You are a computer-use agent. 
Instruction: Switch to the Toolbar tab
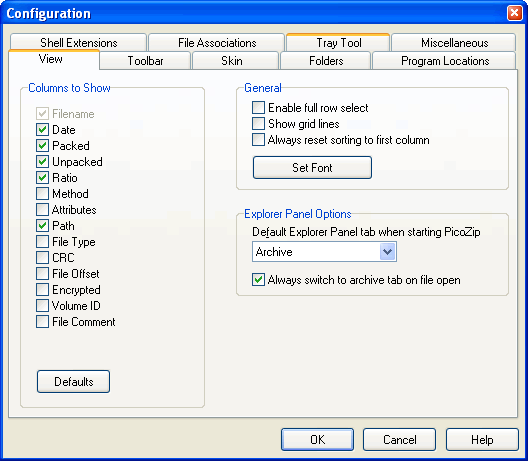[145, 61]
